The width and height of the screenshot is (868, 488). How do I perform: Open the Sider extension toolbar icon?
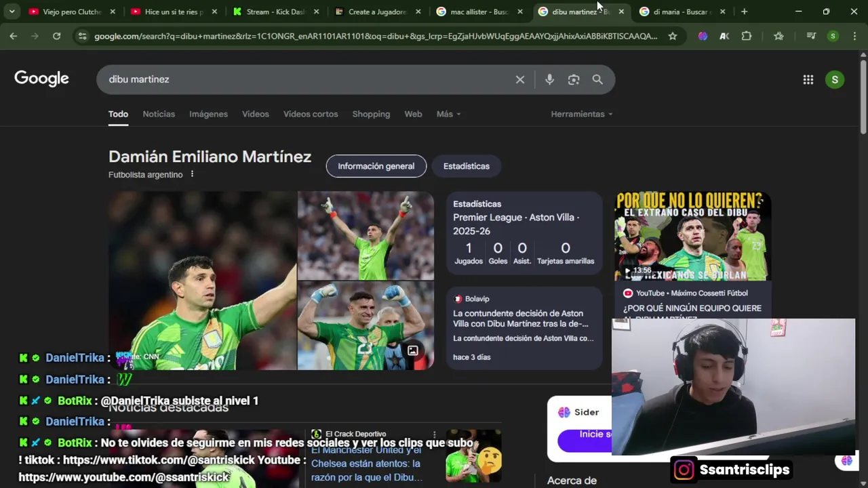703,36
